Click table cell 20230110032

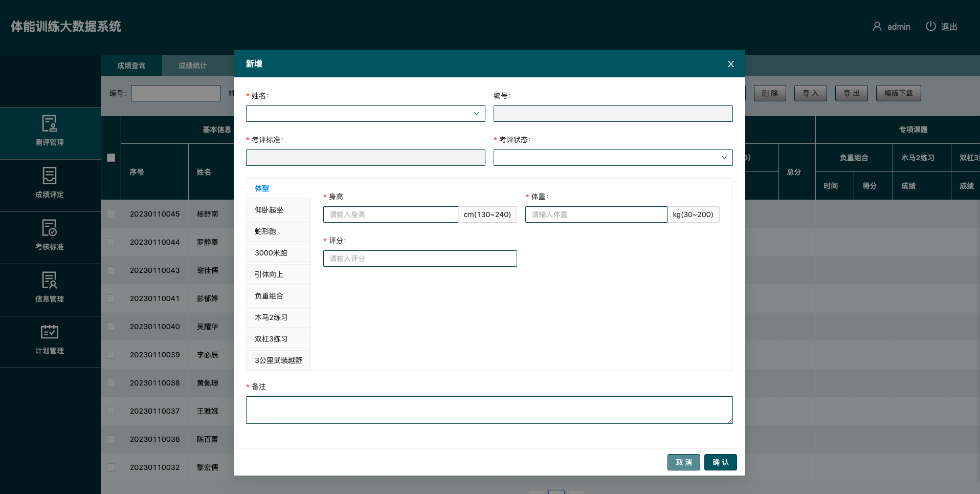155,467
